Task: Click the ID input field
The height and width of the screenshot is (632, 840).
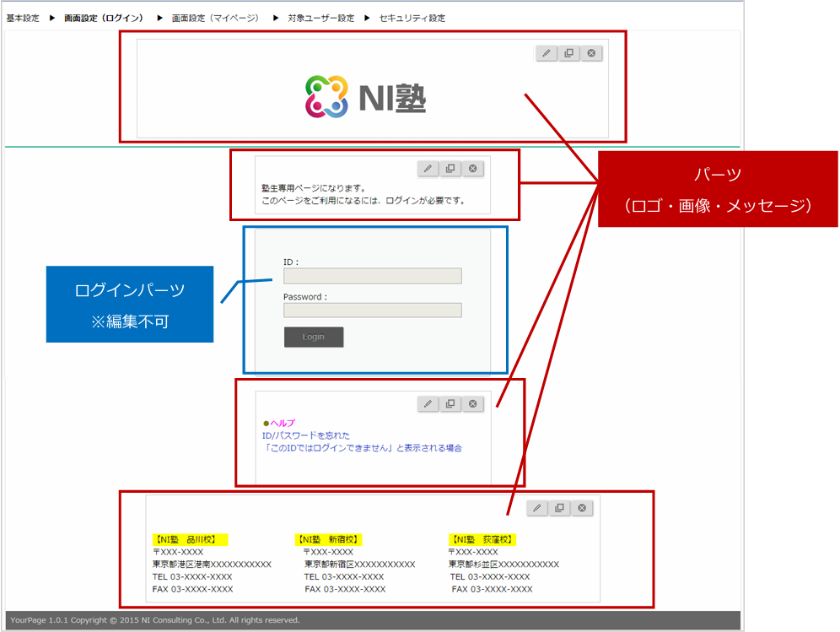Action: 373,276
